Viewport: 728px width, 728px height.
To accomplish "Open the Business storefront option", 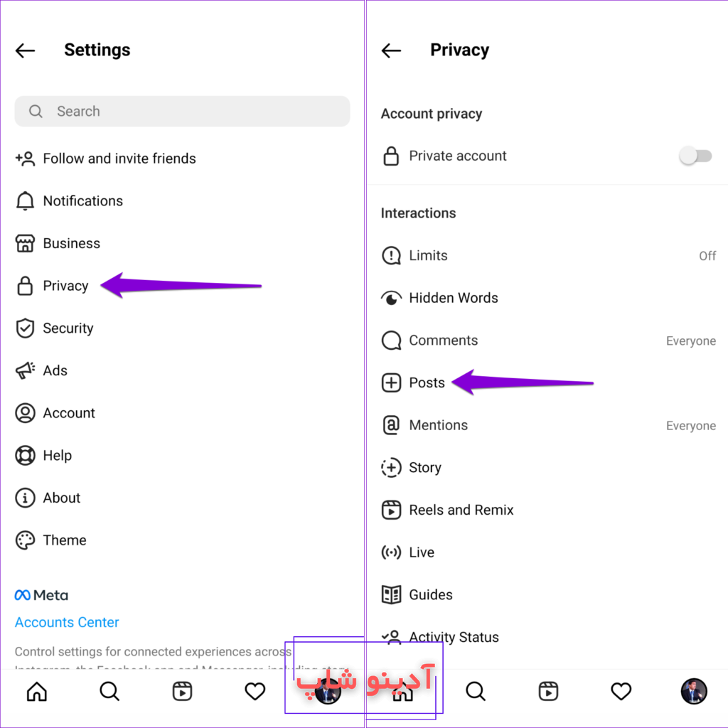I will [182, 243].
